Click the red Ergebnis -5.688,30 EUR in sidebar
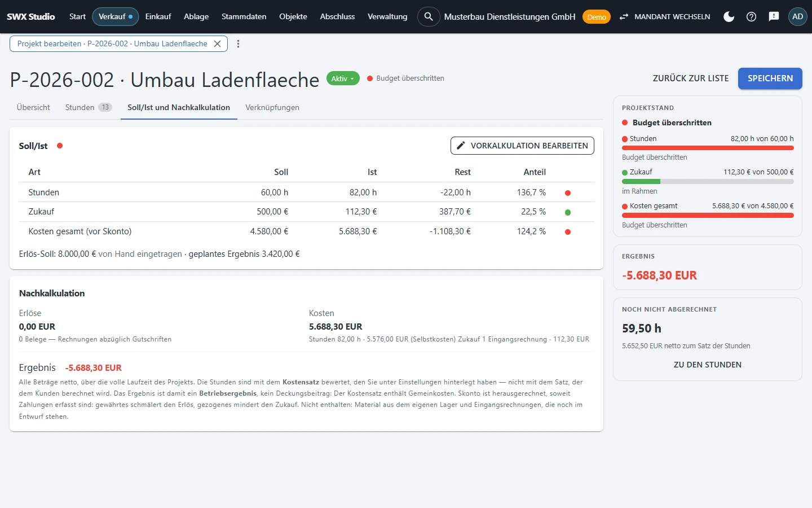 click(x=659, y=275)
